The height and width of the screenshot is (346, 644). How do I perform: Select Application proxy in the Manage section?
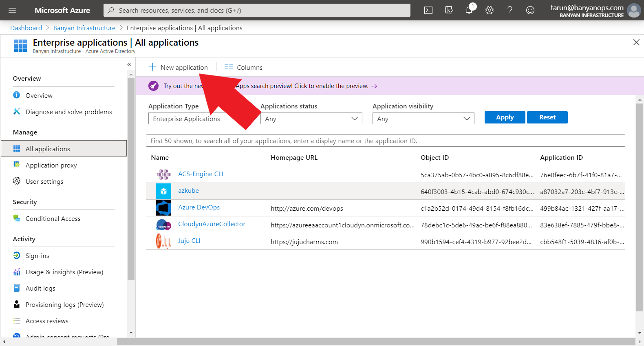(51, 165)
